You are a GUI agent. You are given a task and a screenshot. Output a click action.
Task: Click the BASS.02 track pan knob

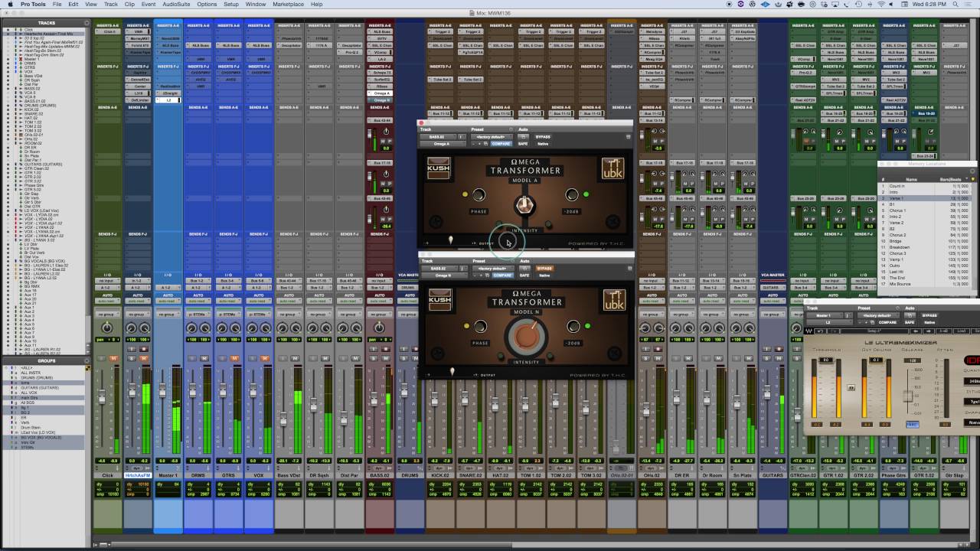(378, 328)
